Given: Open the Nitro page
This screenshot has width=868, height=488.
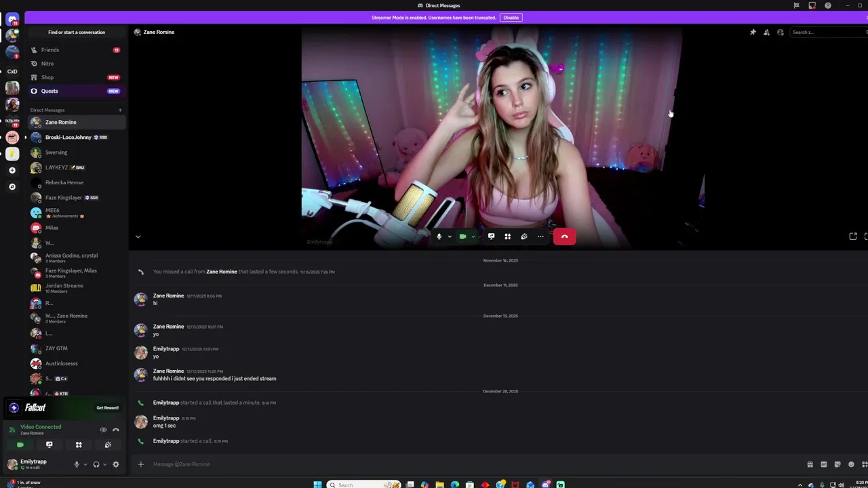Looking at the screenshot, I should click(76, 64).
